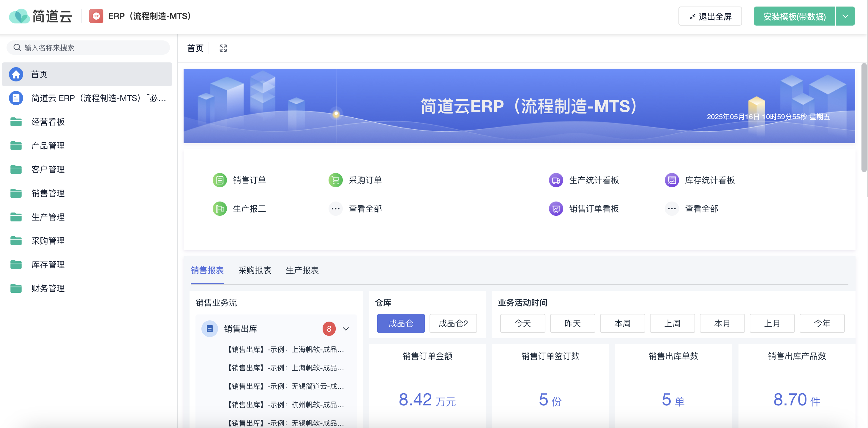Click the page vertical scrollbar
The height and width of the screenshot is (428, 868).
[864, 117]
